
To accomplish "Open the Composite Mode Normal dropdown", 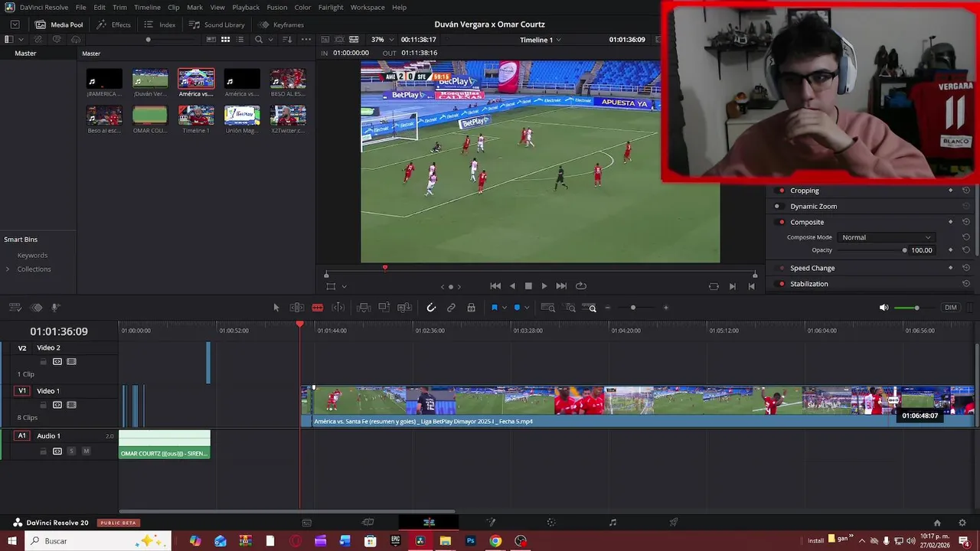I will [886, 237].
